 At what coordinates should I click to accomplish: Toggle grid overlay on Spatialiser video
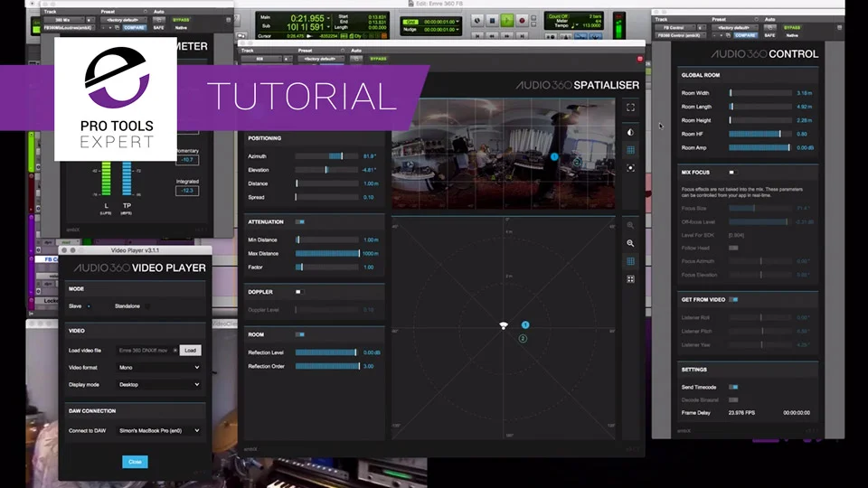pyautogui.click(x=630, y=150)
